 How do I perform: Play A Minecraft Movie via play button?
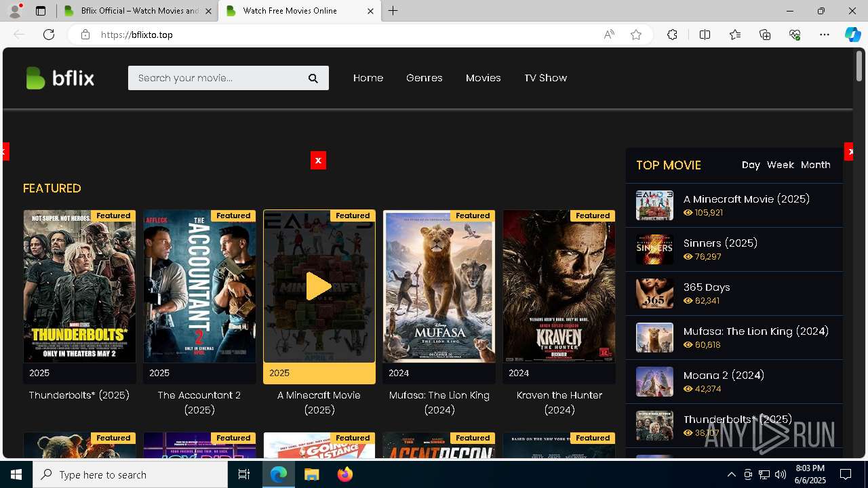coord(319,286)
